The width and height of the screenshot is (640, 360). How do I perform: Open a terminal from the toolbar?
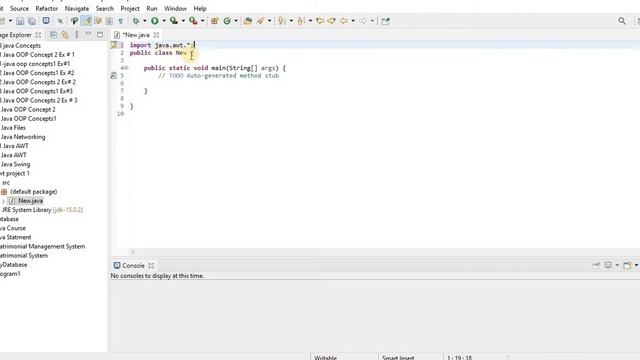coord(46,21)
